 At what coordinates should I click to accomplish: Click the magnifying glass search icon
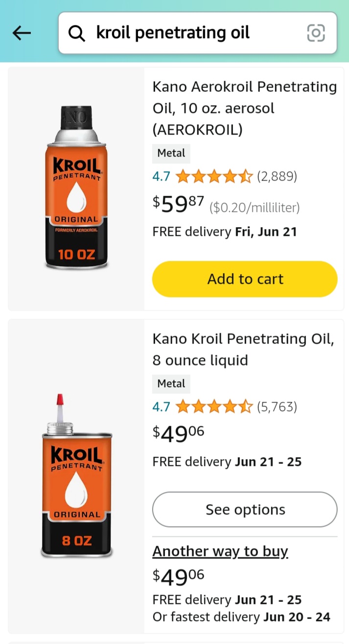pos(77,33)
